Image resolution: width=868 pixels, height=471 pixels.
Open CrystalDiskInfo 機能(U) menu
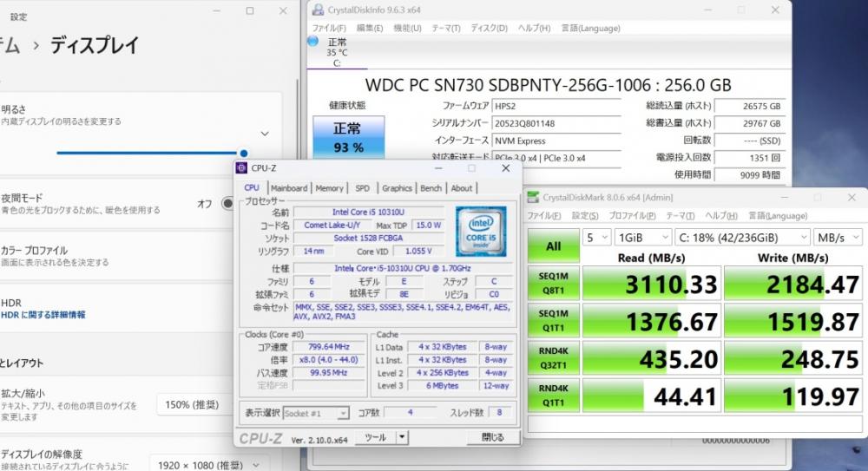coord(407,29)
